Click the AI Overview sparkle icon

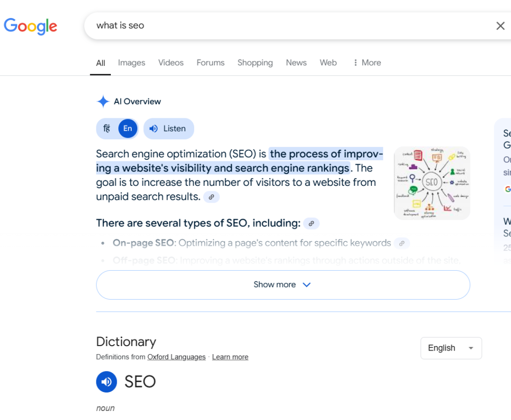click(x=103, y=101)
